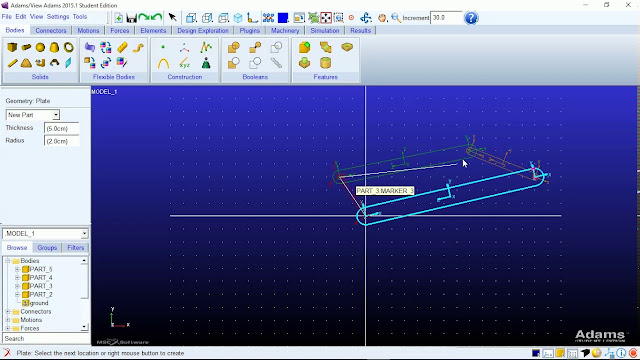Switch to the Groups tab

47,248
